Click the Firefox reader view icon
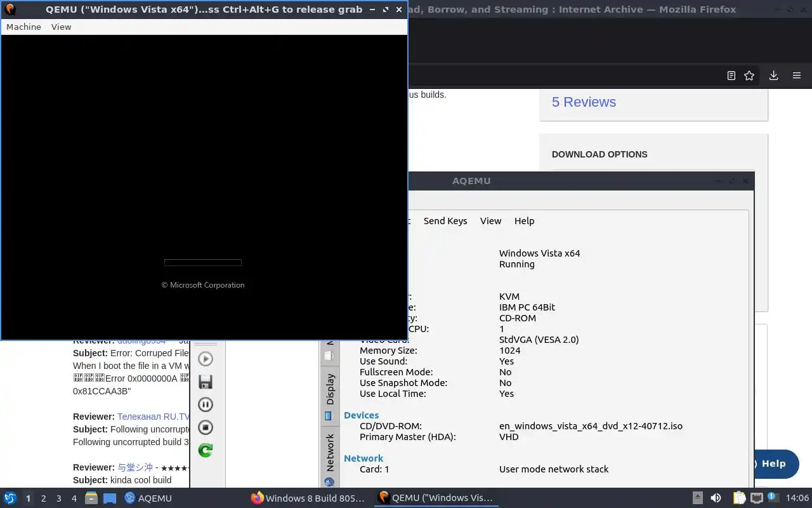 (731, 76)
